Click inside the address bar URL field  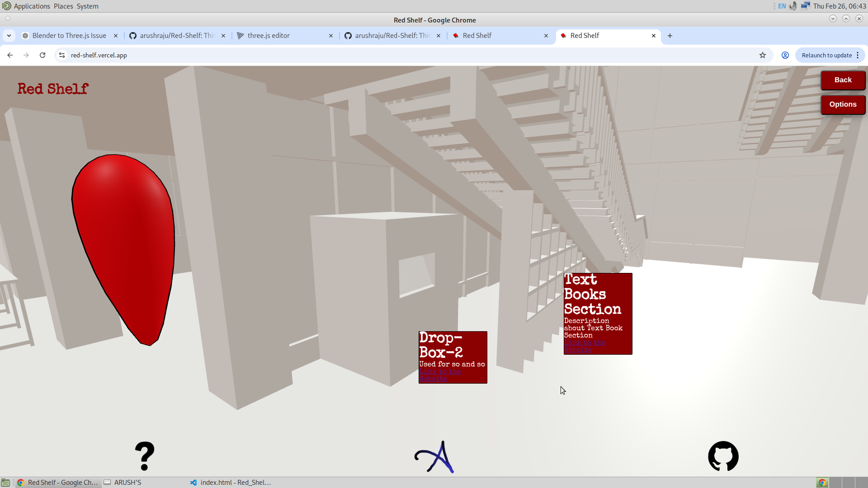(x=181, y=55)
